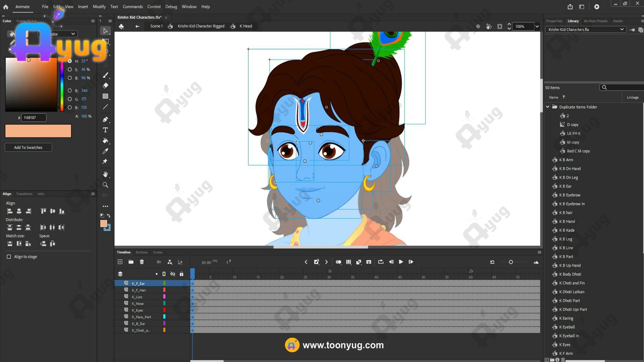Toggle hide all layers eye icon

tap(173, 274)
